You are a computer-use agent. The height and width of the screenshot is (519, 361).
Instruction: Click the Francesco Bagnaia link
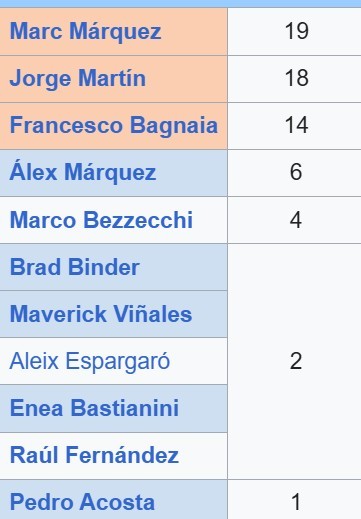click(114, 126)
